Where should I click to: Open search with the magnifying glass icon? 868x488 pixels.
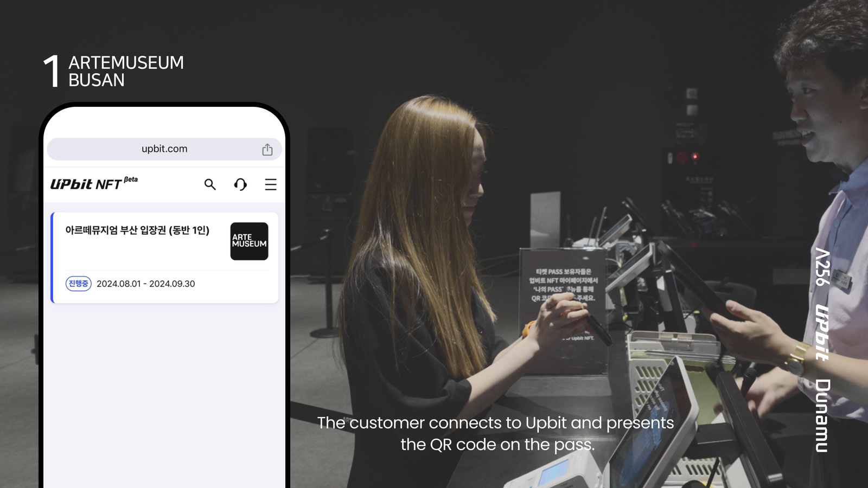(x=210, y=184)
